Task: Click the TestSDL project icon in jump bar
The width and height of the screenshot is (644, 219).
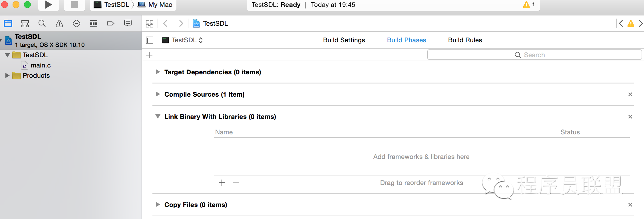Action: [x=196, y=23]
